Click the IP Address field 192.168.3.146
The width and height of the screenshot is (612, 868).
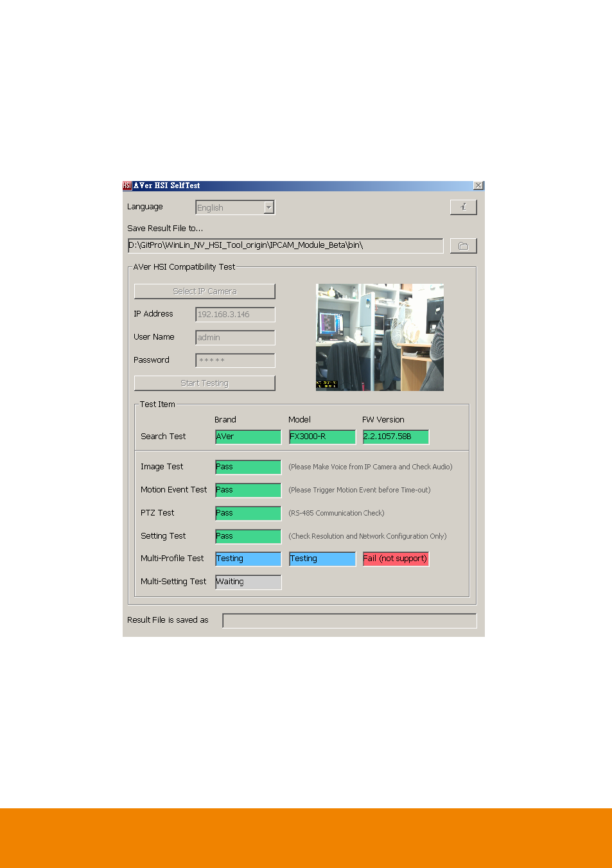coord(235,315)
